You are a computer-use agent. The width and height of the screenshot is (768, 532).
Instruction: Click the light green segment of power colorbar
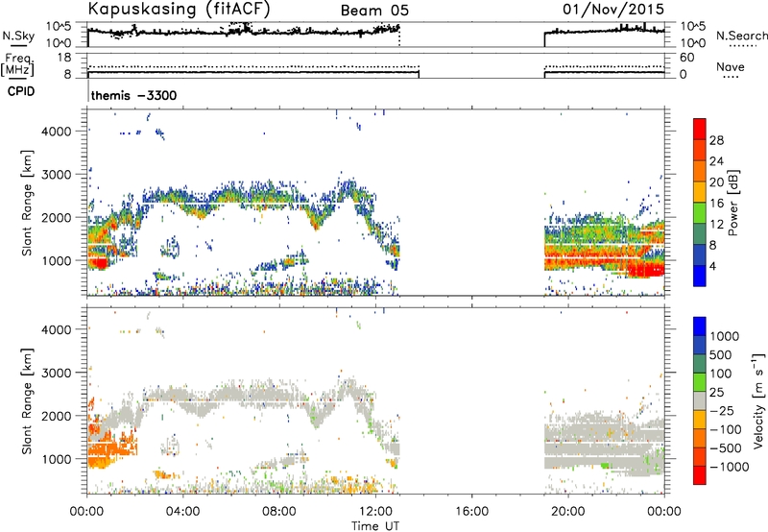point(700,212)
